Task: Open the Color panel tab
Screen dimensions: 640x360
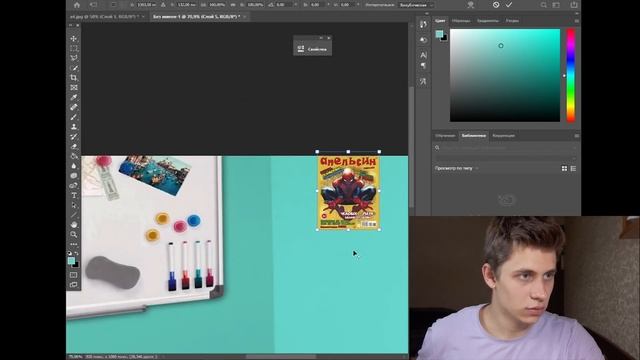Action: click(x=440, y=20)
